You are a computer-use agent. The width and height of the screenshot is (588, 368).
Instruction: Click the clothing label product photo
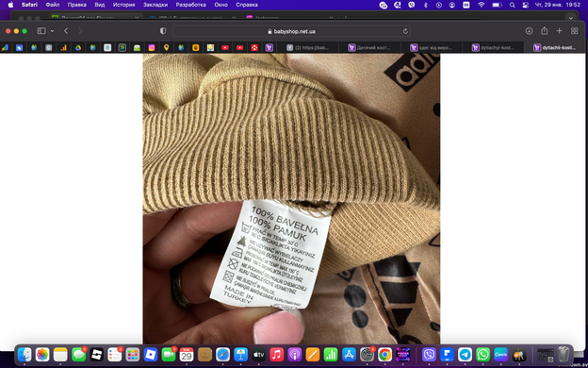[x=291, y=199]
